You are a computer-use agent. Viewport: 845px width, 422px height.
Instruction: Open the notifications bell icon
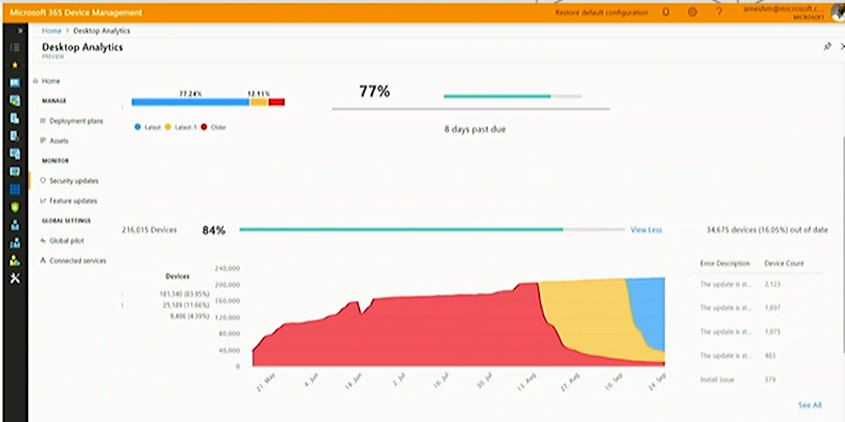666,12
